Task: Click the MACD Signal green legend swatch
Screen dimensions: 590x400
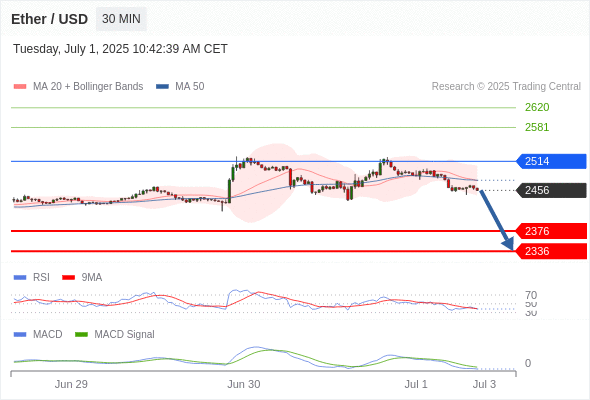Action: (x=81, y=335)
